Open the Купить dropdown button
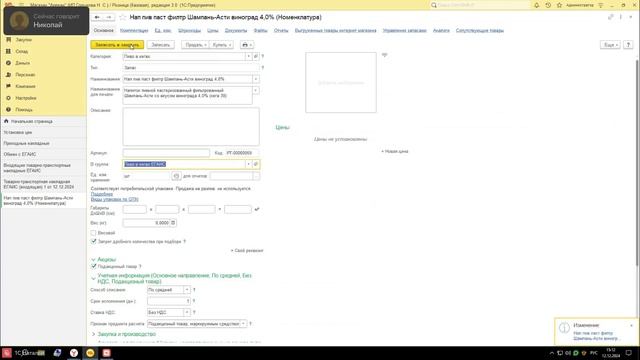The height and width of the screenshot is (360, 640). pyautogui.click(x=222, y=45)
